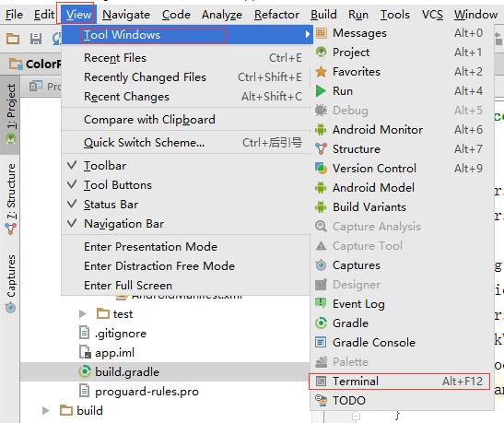Click the open folder toolbar icon

coord(13,39)
